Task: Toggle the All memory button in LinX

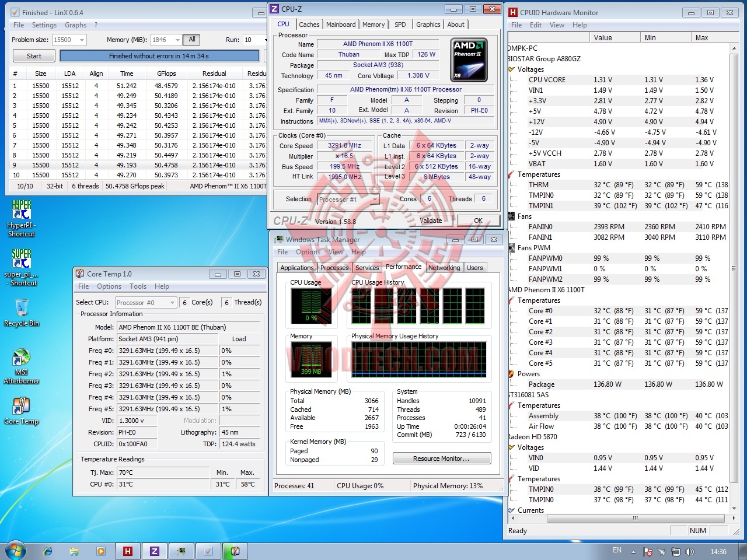Action: 191,40
